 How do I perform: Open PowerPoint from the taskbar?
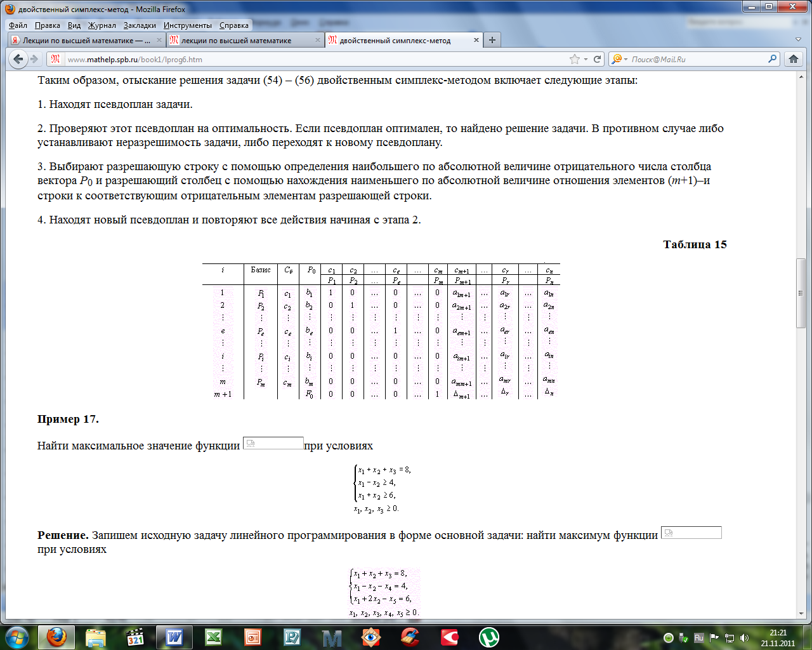(253, 637)
